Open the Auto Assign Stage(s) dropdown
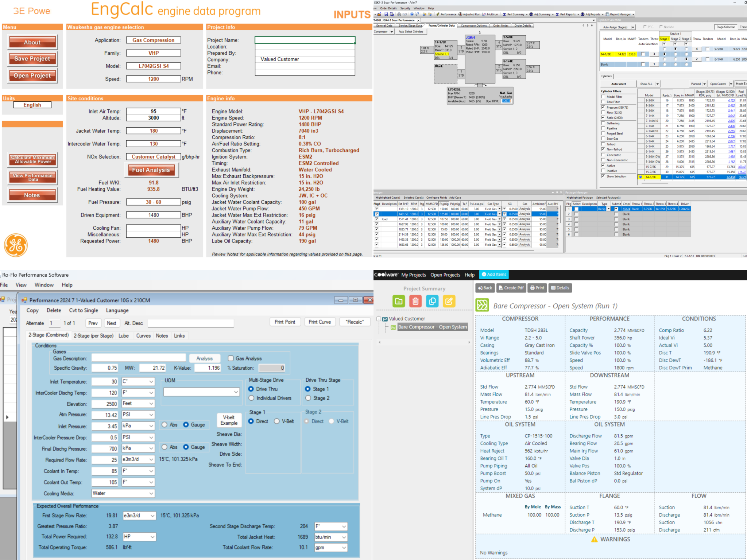 pos(634,27)
